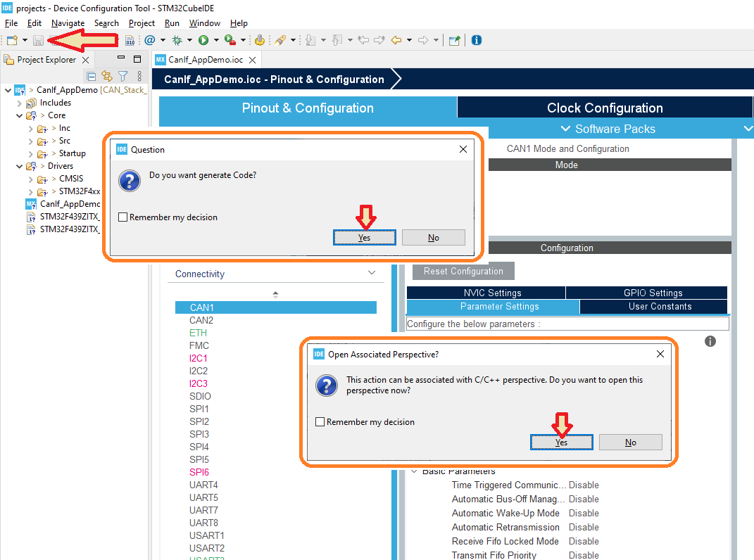
Task: Click the peripheral list sort arrows
Action: [x=275, y=294]
